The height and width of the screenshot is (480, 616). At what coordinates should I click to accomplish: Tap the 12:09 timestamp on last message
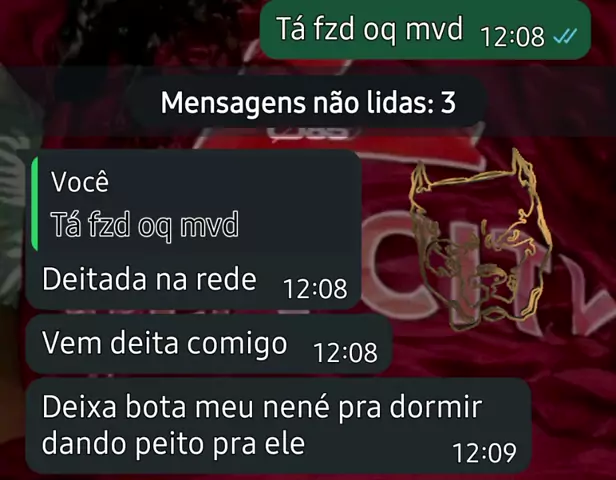[484, 453]
